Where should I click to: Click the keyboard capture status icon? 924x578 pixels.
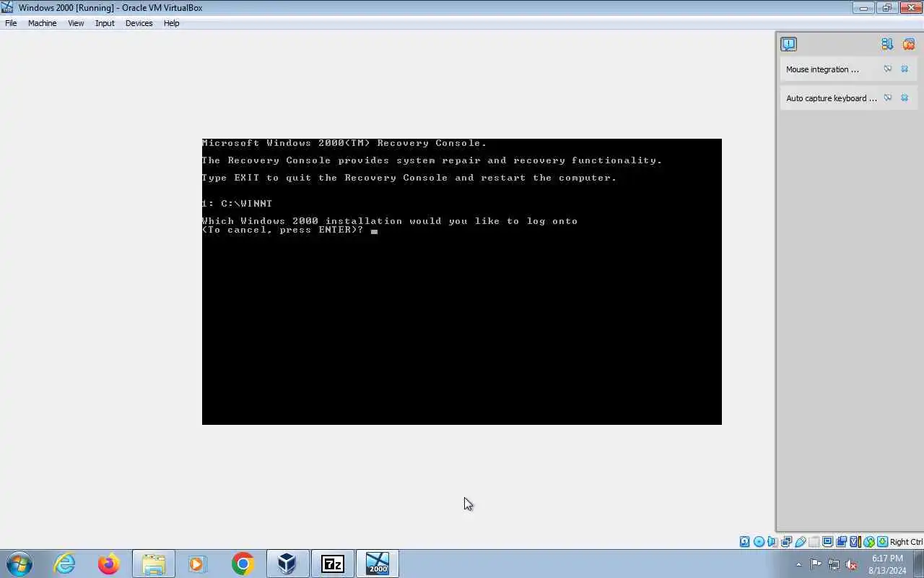click(882, 542)
